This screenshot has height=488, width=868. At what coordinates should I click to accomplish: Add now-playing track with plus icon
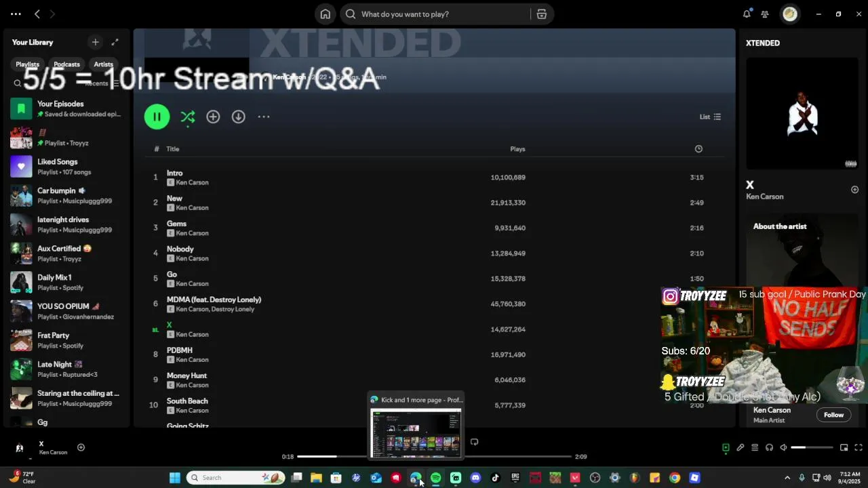click(x=81, y=447)
